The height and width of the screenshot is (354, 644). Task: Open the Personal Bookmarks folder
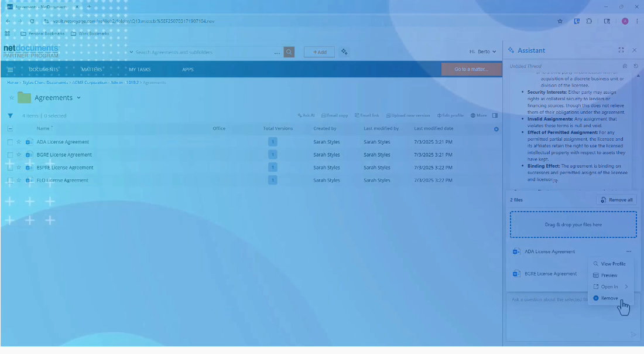(x=42, y=34)
